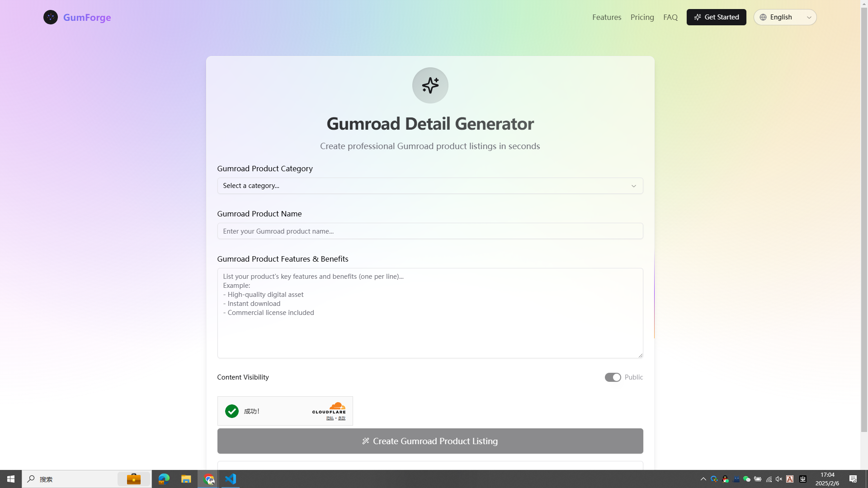
Task: Click the GumForge logo icon
Action: tap(51, 17)
